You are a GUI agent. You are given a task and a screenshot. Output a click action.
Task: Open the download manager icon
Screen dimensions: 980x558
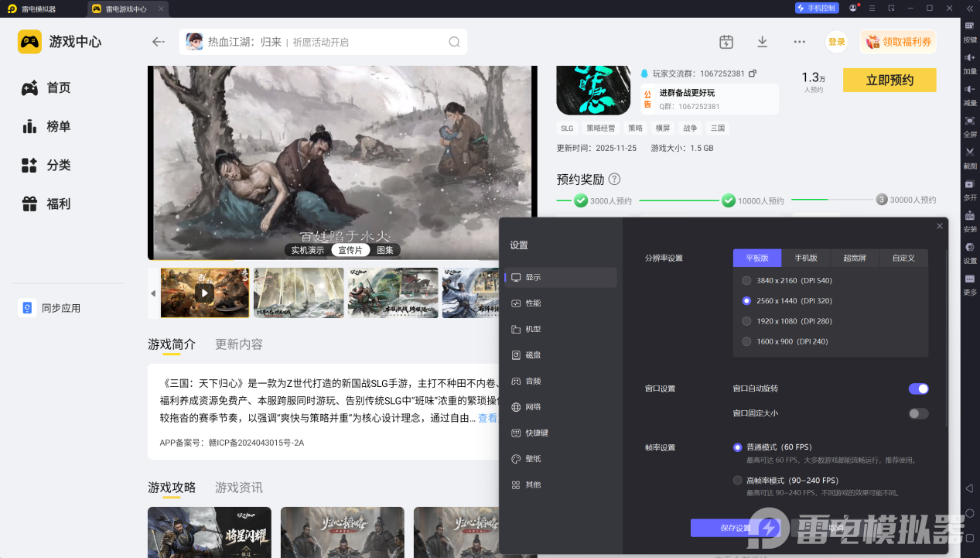click(762, 42)
